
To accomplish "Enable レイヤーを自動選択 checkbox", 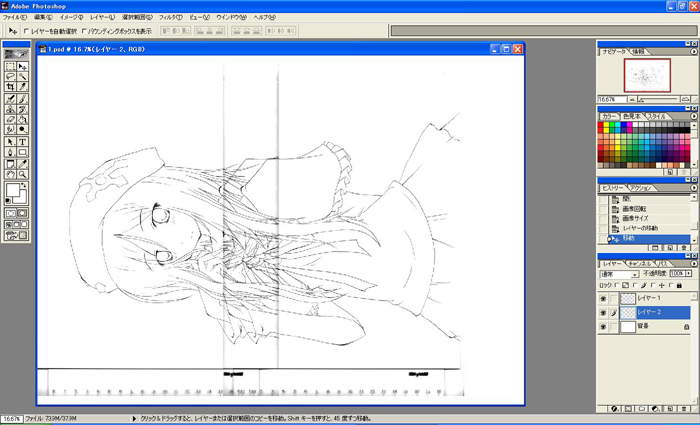I will 26,31.
